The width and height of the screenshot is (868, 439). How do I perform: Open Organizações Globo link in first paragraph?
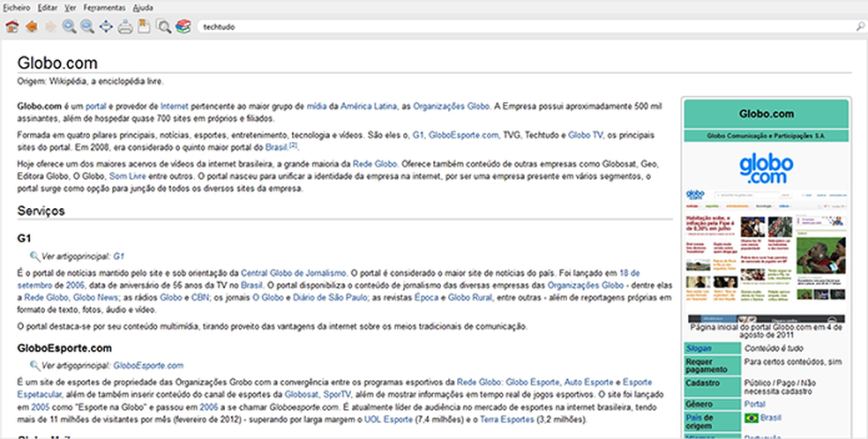pos(451,106)
